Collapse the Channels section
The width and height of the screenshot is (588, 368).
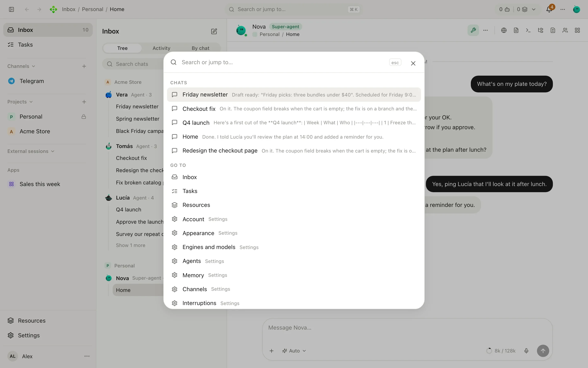pos(21,66)
